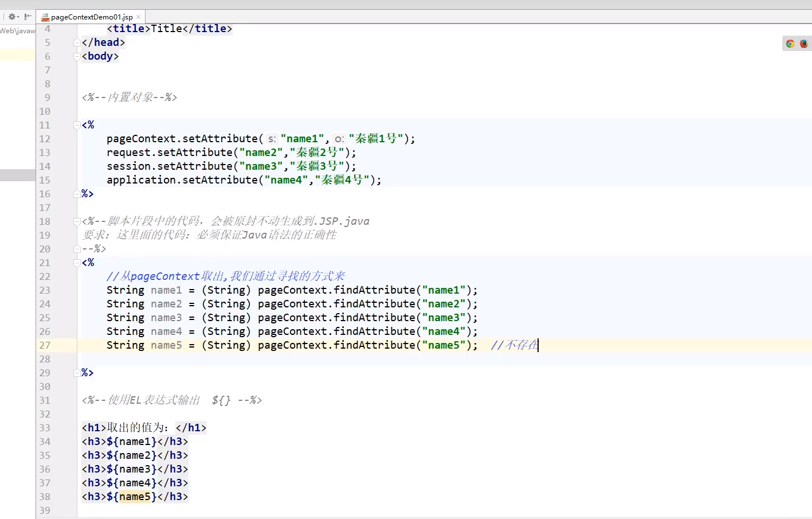Image resolution: width=812 pixels, height=519 pixels.
Task: Click the <title>Title</title> line
Action: 170,29
